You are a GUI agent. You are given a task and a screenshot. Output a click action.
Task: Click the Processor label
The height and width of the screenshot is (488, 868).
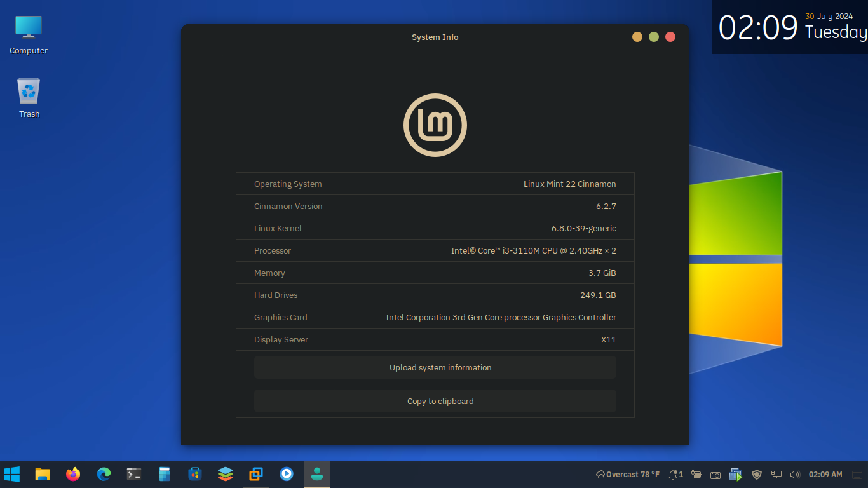(x=273, y=250)
